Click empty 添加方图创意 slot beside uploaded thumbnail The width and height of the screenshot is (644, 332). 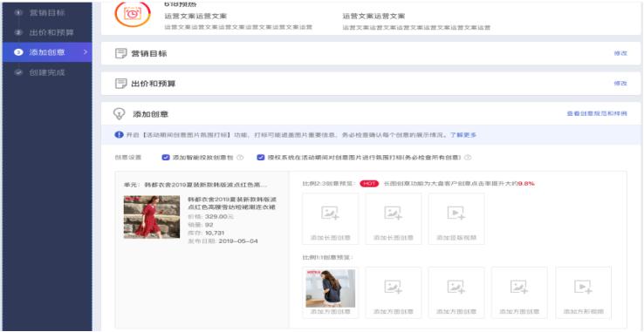393,293
